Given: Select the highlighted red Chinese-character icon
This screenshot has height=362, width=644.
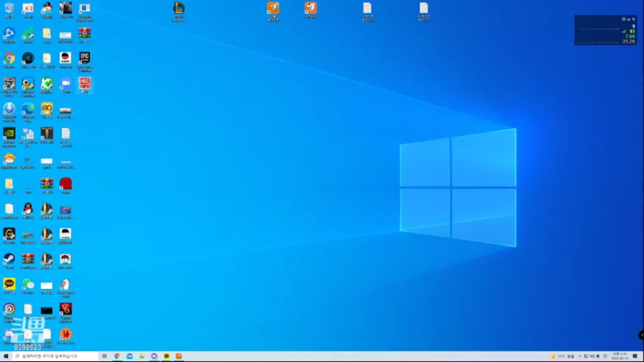Looking at the screenshot, I should click(x=85, y=85).
